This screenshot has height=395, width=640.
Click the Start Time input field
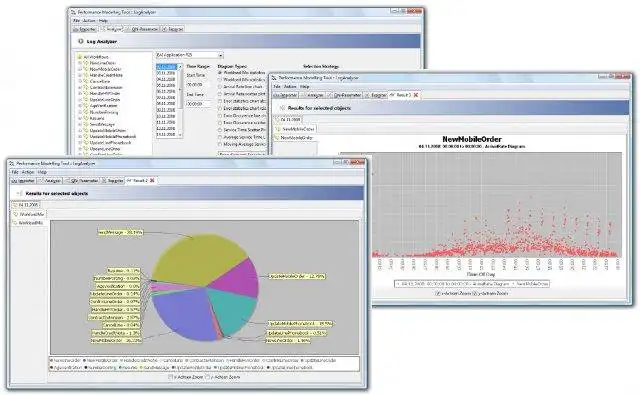pyautogui.click(x=198, y=85)
